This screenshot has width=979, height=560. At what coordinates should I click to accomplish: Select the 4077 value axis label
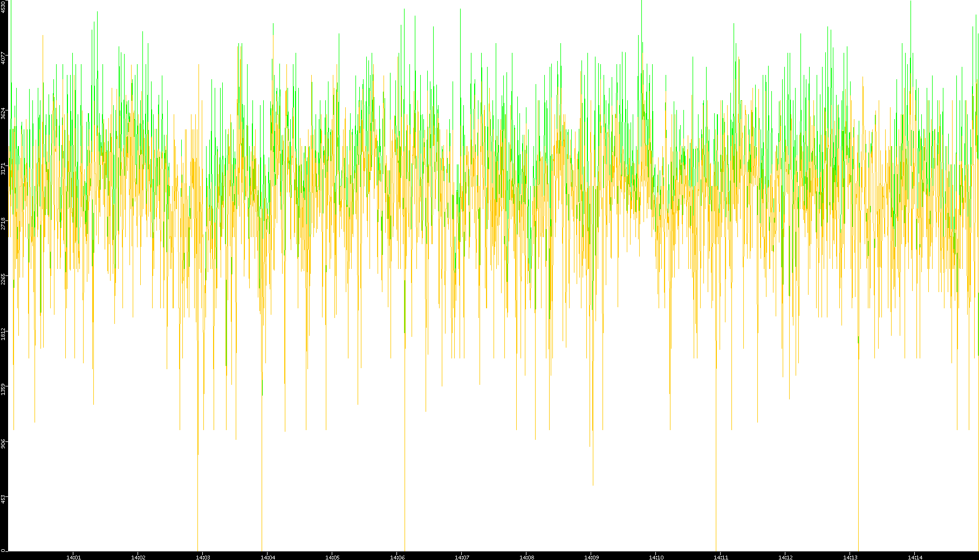pyautogui.click(x=3, y=58)
